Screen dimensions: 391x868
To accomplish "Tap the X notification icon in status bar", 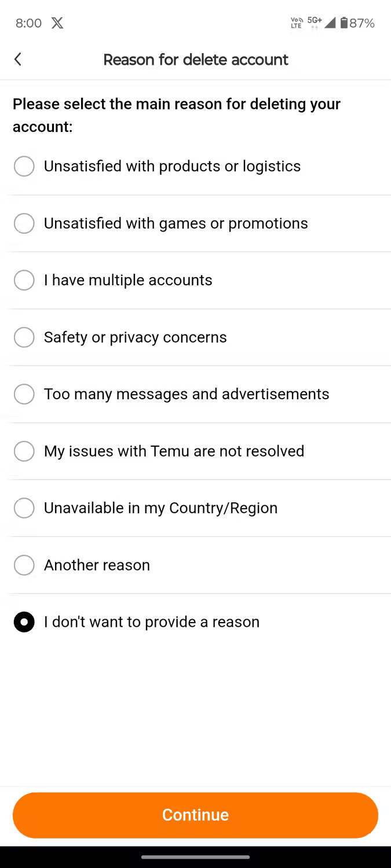I will (57, 23).
